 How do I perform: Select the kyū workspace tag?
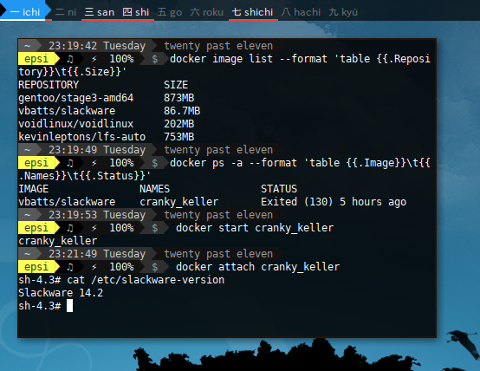click(343, 12)
